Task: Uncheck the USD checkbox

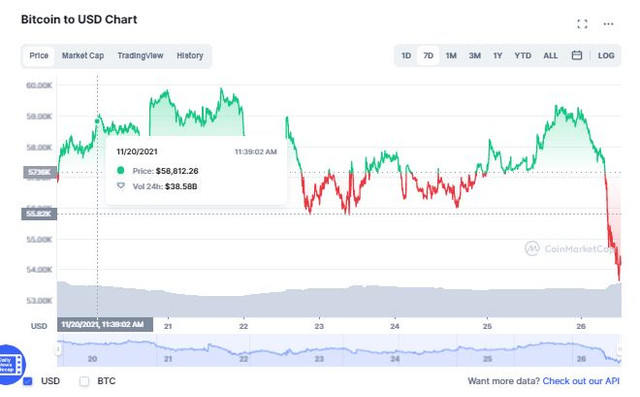Action: (28, 381)
